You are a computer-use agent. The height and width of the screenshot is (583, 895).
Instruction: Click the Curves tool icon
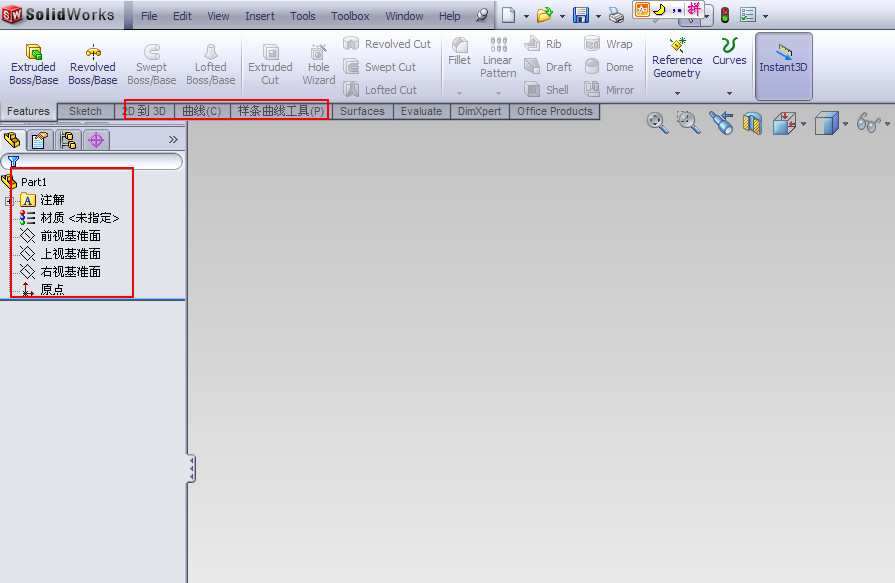click(729, 45)
